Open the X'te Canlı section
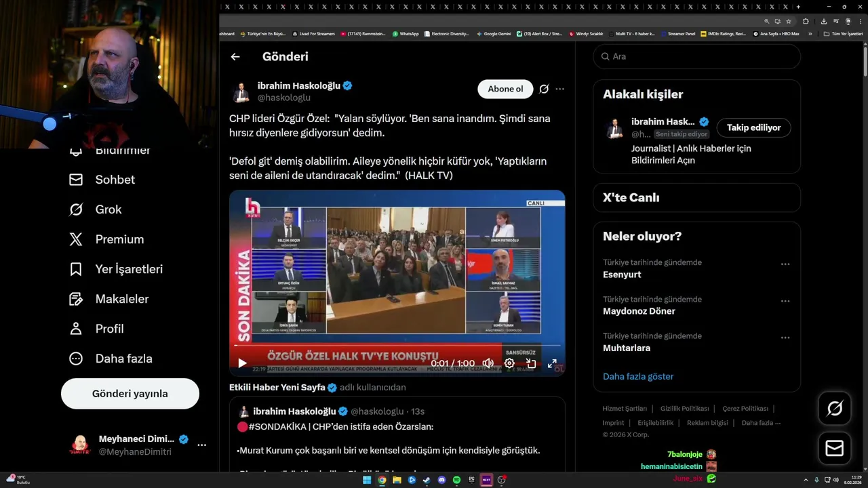Viewport: 868px width, 488px height. (x=697, y=198)
